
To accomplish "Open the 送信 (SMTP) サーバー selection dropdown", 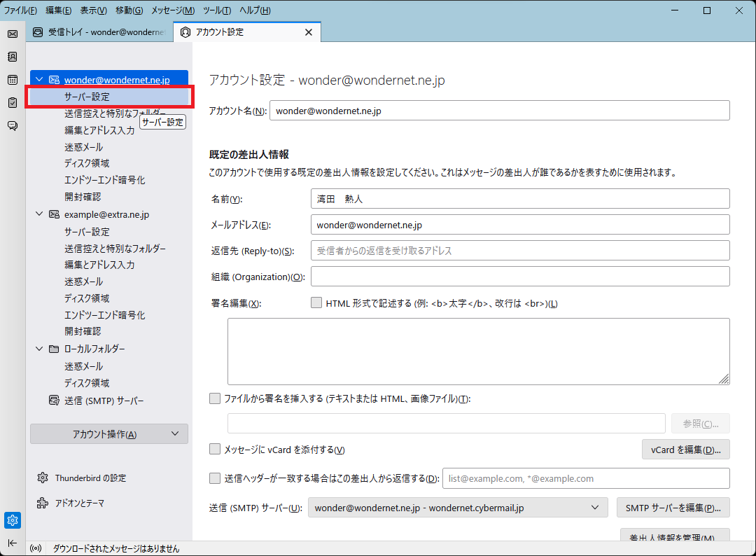I will [x=458, y=508].
